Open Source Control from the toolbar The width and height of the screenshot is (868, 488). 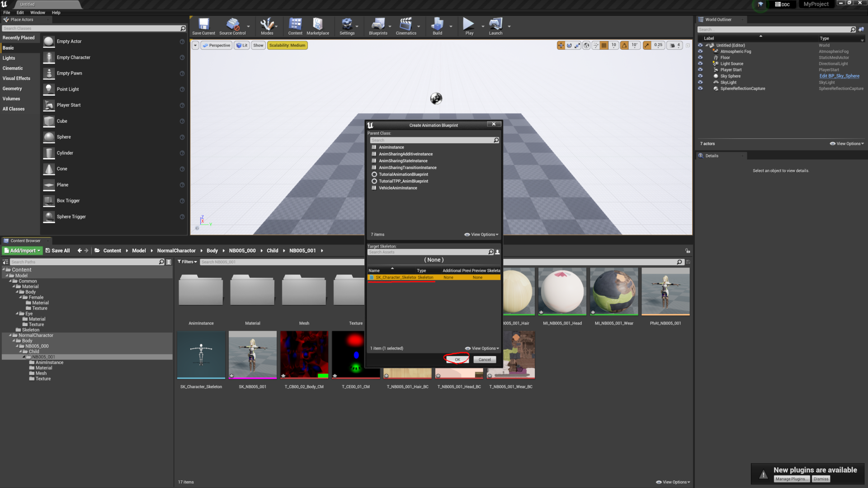(232, 26)
